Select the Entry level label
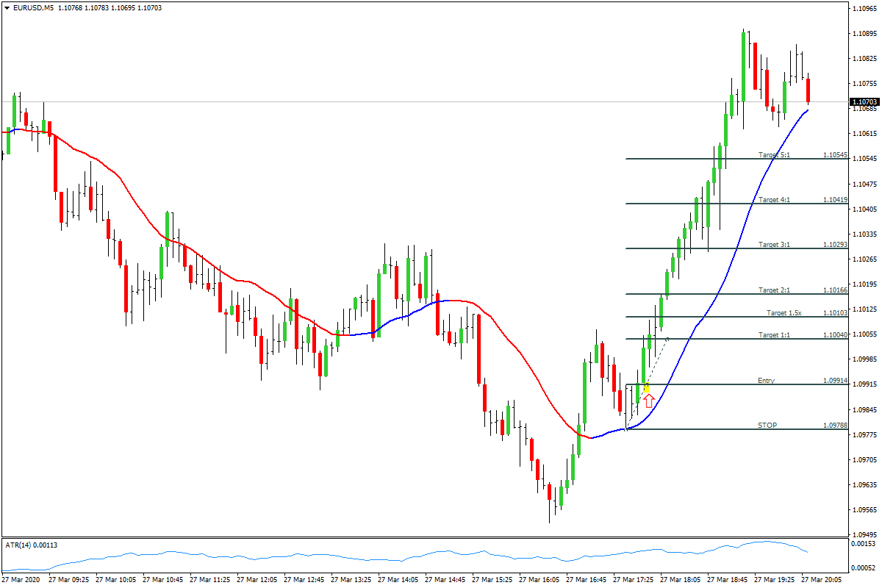The height and width of the screenshot is (588, 882). coord(766,381)
